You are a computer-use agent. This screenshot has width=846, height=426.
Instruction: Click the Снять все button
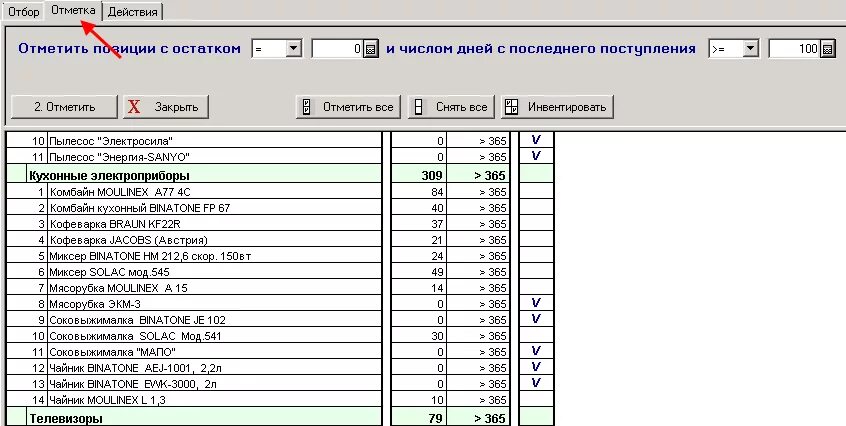pyautogui.click(x=451, y=107)
